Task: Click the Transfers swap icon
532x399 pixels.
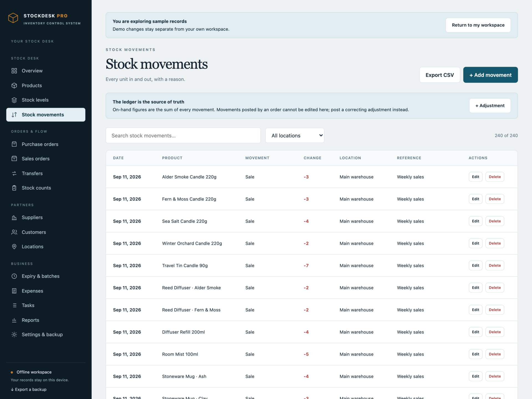Action: tap(14, 173)
